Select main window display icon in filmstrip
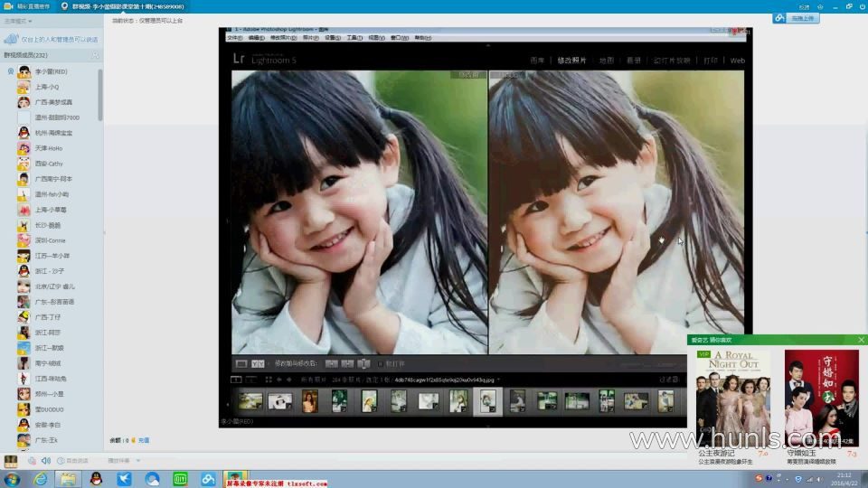The width and height of the screenshot is (868, 488). tap(236, 380)
